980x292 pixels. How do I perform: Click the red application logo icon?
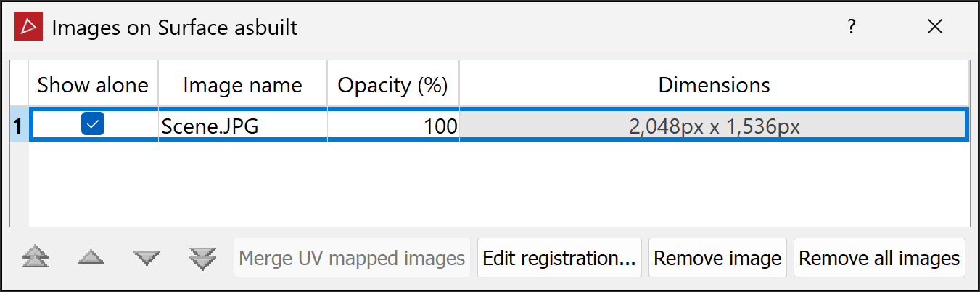[x=29, y=28]
